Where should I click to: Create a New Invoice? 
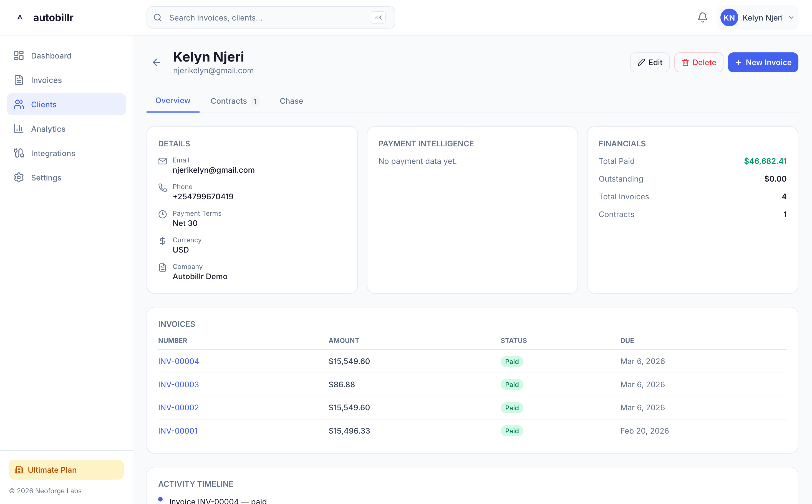click(x=763, y=62)
